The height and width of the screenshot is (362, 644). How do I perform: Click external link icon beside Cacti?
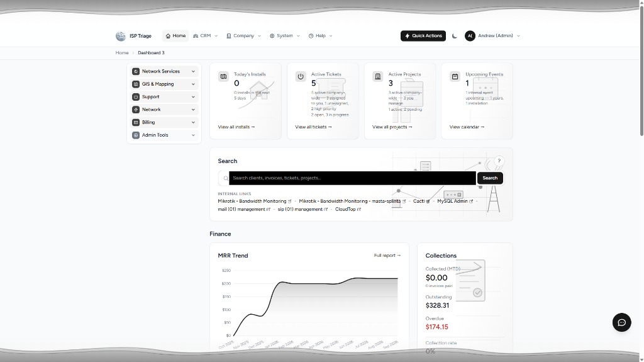[x=428, y=201]
